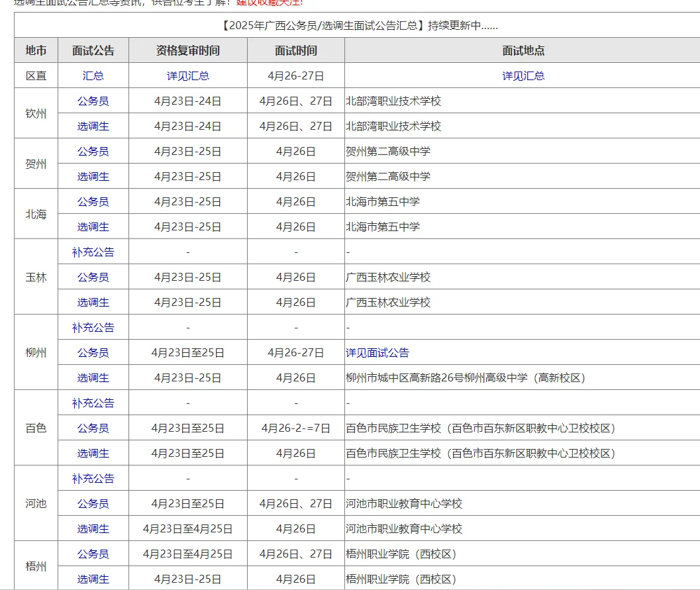This screenshot has width=700, height=590.
Task: Open 贺州 公务员 announcement link
Action: (93, 151)
